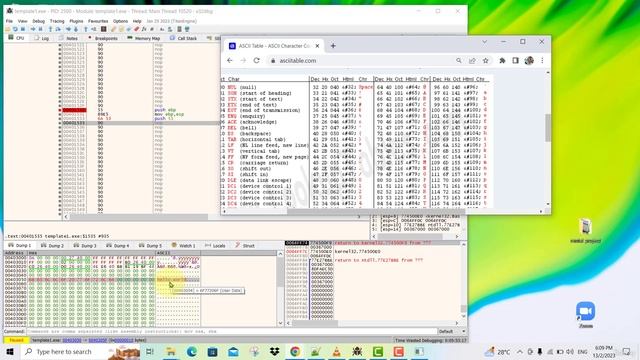Switch to the Dump 2 tab
640x360 pixels.
pyautogui.click(x=53, y=245)
